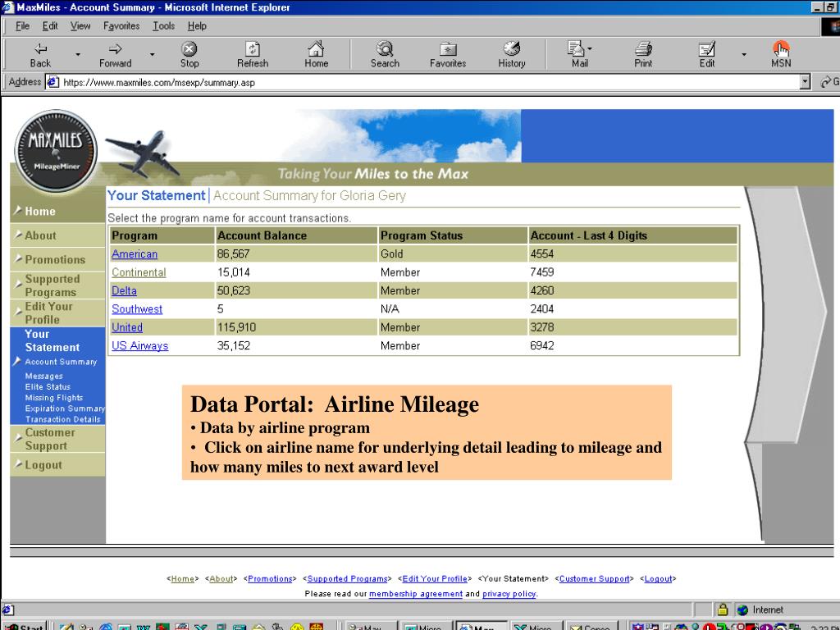Click the 115,910 United balance cell
Screen dimensions: 840x630
coord(296,327)
